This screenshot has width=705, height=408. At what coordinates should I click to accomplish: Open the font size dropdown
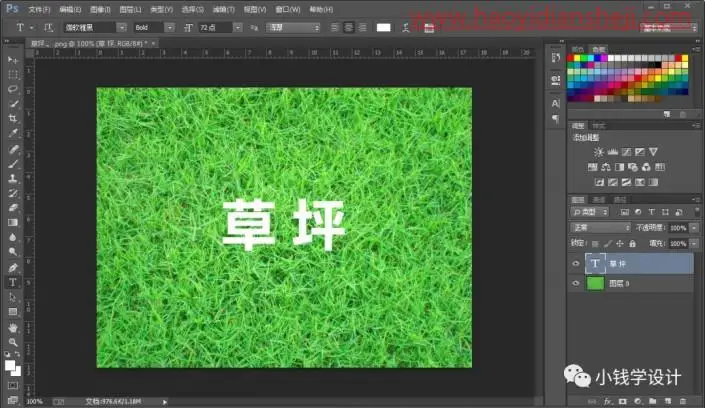pos(237,28)
